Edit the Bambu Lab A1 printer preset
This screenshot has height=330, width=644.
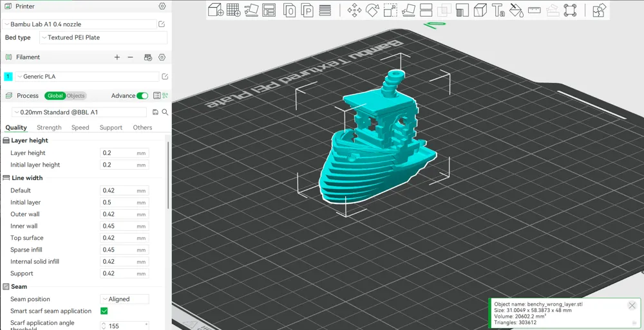[x=162, y=24]
